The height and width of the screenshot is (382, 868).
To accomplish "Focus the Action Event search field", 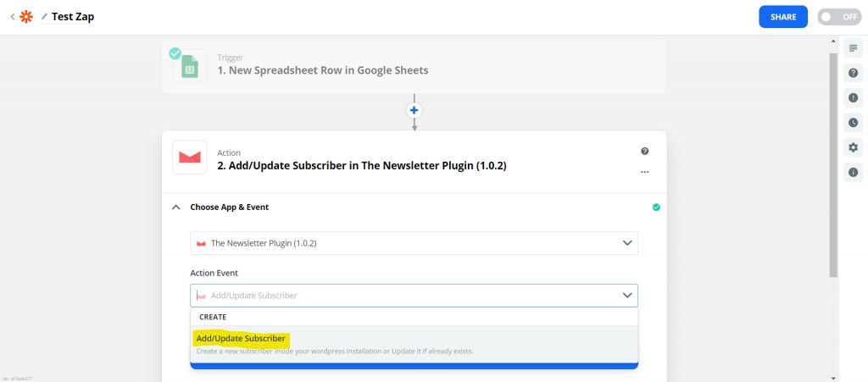I will [x=414, y=296].
